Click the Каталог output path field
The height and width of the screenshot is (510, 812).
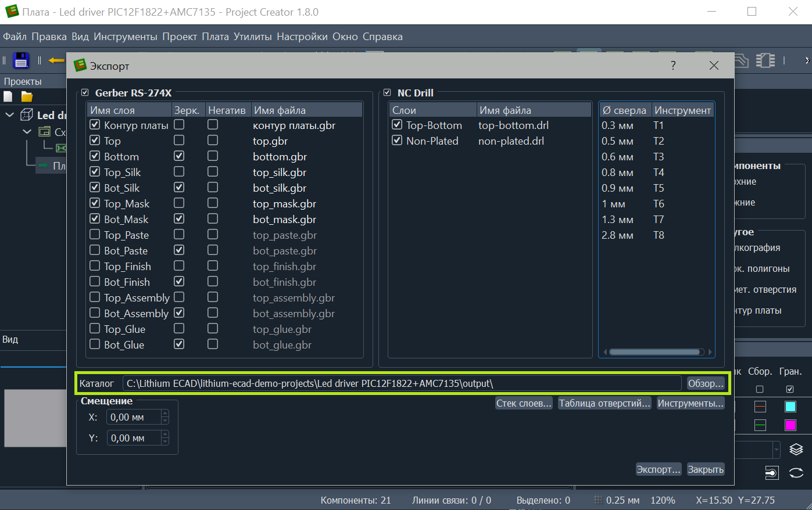401,383
